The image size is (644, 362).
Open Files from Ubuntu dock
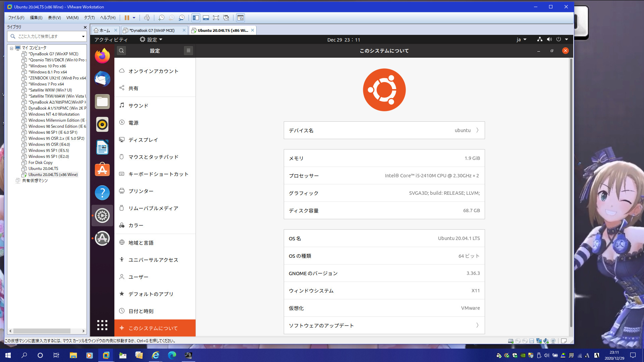click(x=102, y=102)
